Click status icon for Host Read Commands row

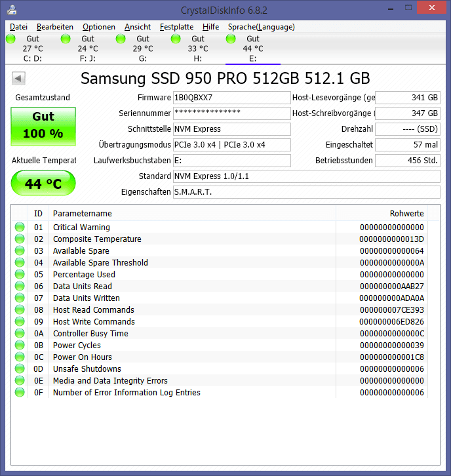tap(20, 309)
